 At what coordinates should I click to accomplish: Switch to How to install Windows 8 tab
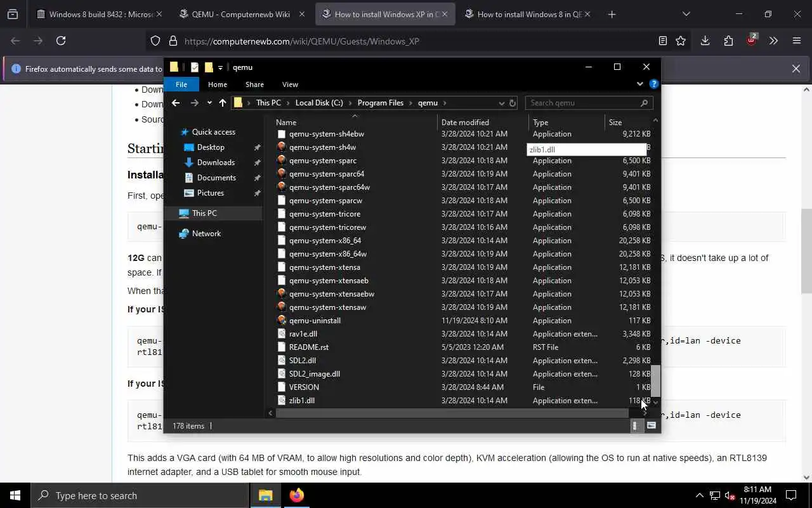click(x=528, y=14)
